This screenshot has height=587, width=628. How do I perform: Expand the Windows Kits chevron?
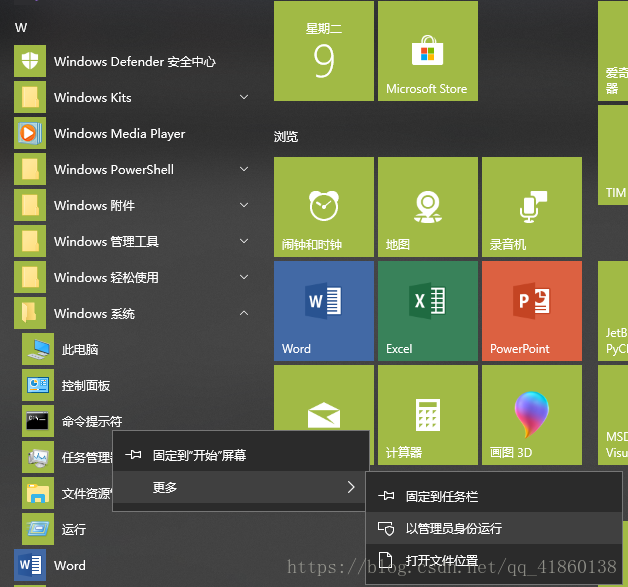point(244,97)
